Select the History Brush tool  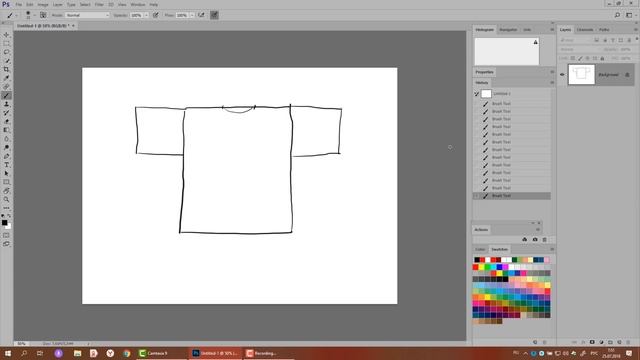pyautogui.click(x=6, y=113)
